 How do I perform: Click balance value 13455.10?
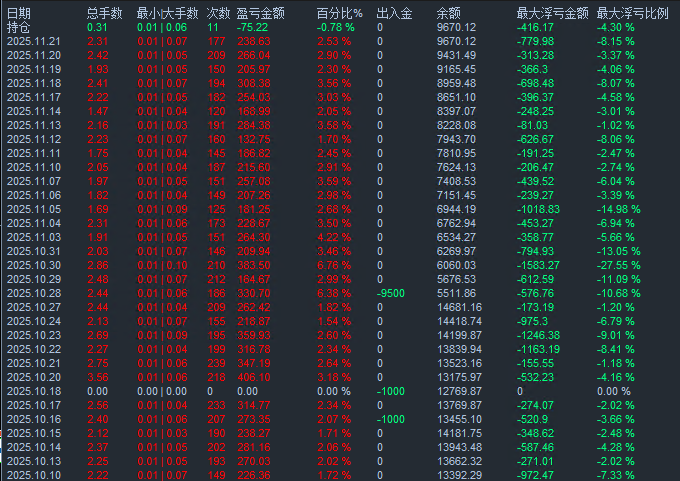coord(459,419)
